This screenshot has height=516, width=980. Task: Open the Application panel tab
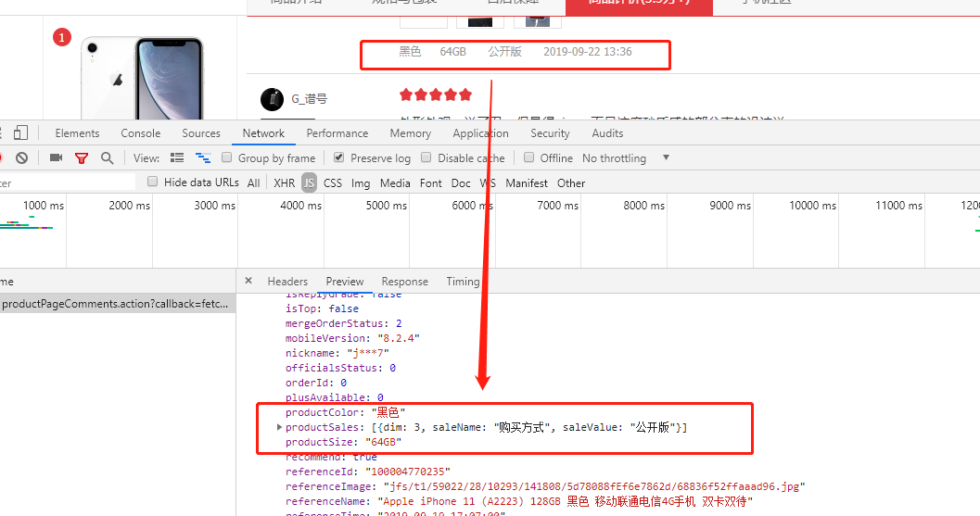(x=480, y=133)
